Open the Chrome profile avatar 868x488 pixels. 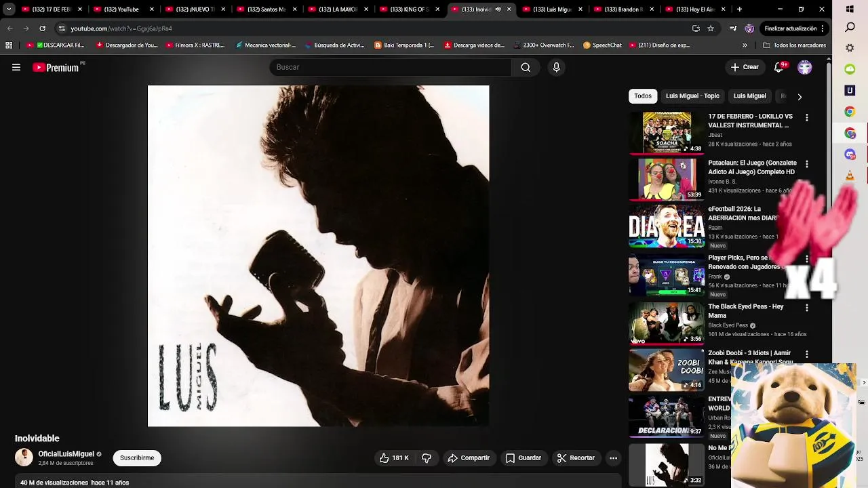[749, 28]
